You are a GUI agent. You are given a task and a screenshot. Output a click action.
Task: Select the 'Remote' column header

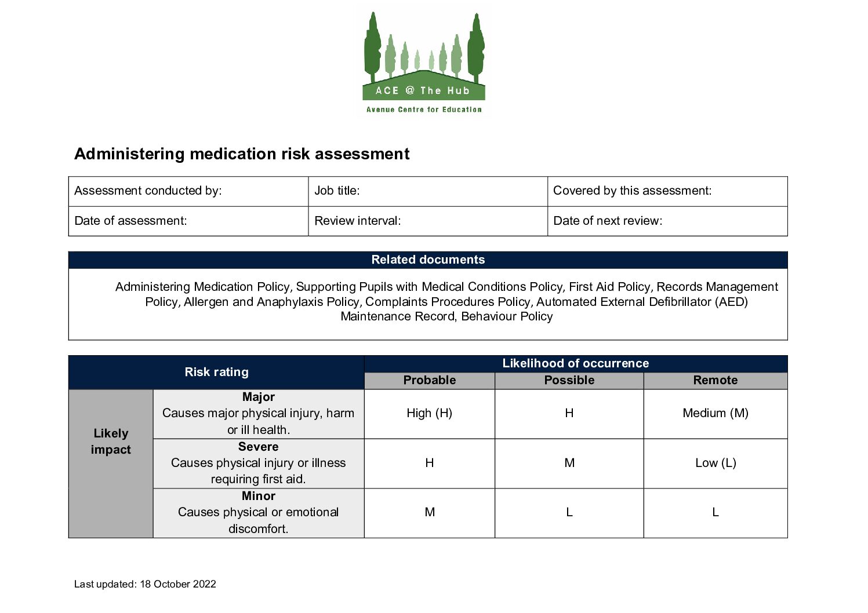[715, 380]
